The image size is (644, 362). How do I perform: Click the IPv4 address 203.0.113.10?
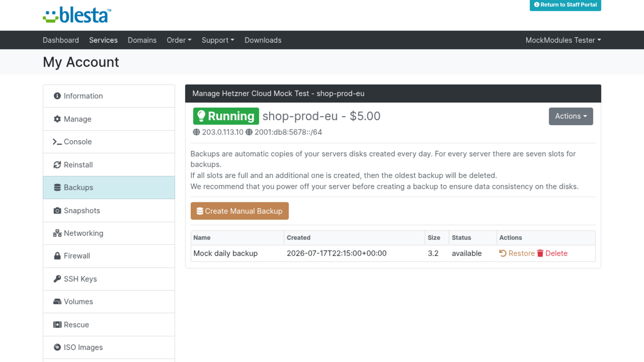[223, 132]
